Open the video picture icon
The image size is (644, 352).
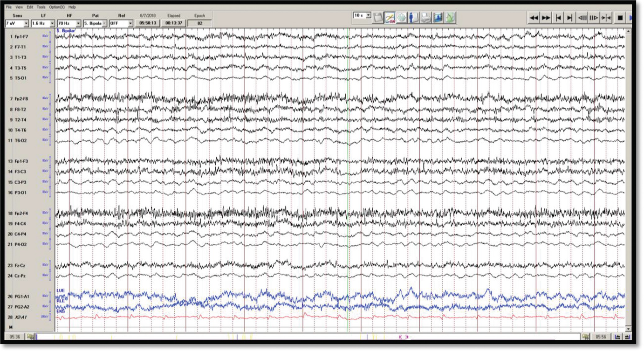point(438,18)
